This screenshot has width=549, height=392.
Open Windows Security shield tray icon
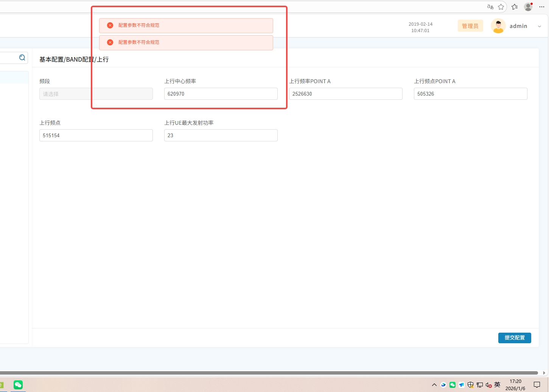click(x=470, y=385)
